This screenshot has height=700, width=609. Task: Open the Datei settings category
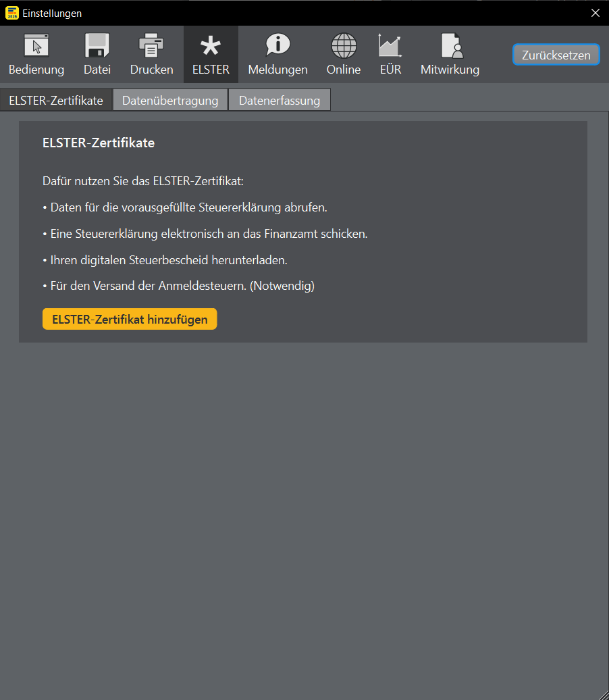pos(97,54)
